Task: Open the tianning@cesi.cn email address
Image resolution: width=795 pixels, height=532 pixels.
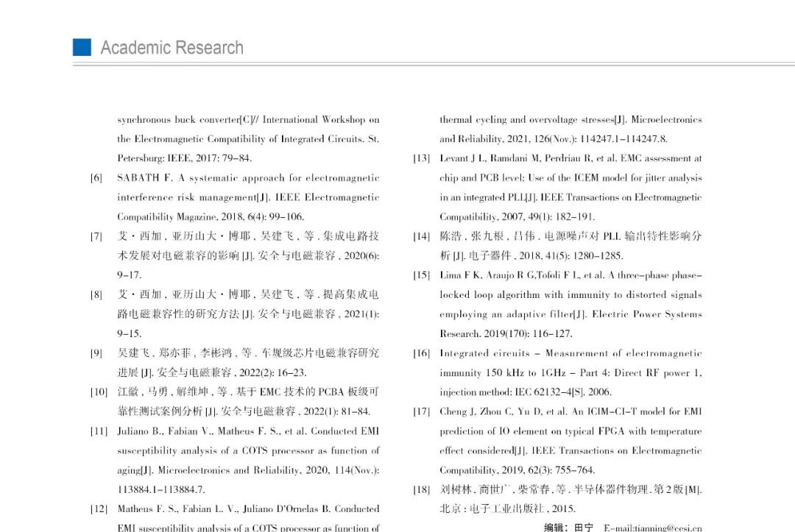Action: pos(652,527)
